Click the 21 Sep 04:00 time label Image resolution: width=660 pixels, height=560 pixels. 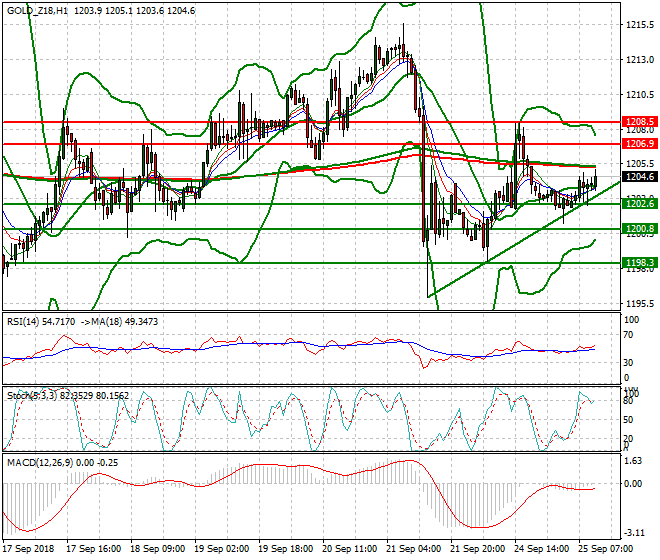[x=413, y=549]
